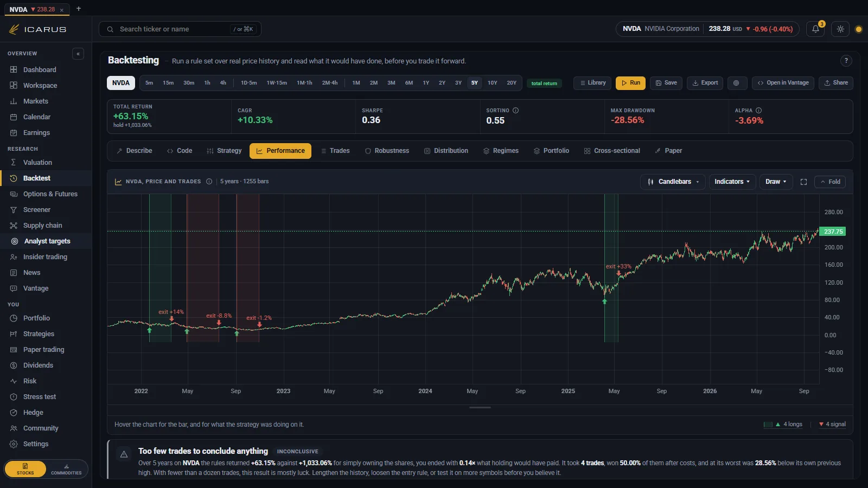This screenshot has height=488, width=868.
Task: Open the Robustness tab
Action: [387, 151]
